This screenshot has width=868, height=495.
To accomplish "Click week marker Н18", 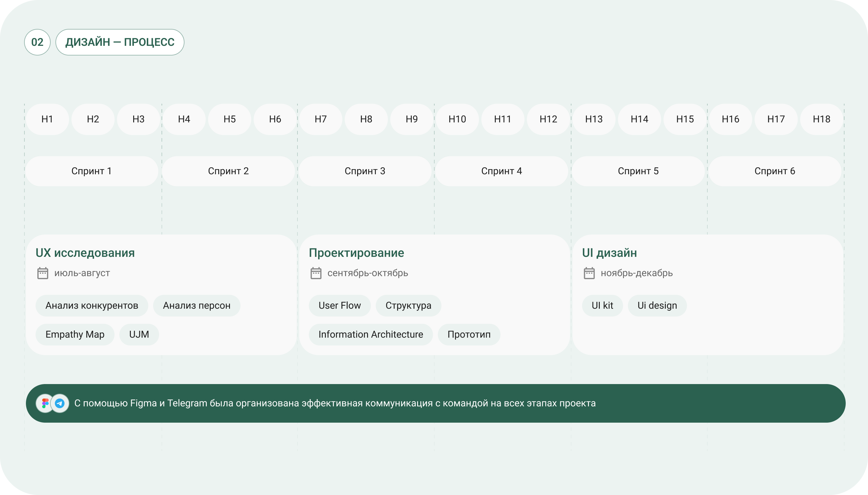I will (x=822, y=119).
